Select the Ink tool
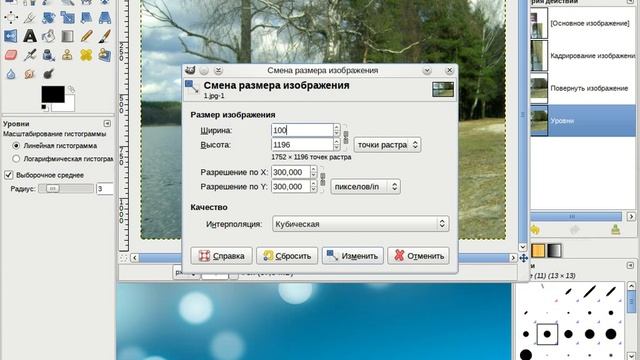 (49, 55)
